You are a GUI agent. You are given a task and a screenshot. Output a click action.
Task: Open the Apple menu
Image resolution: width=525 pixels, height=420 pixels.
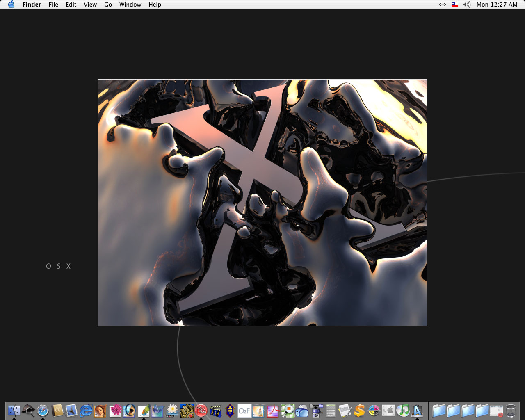[x=11, y=5]
